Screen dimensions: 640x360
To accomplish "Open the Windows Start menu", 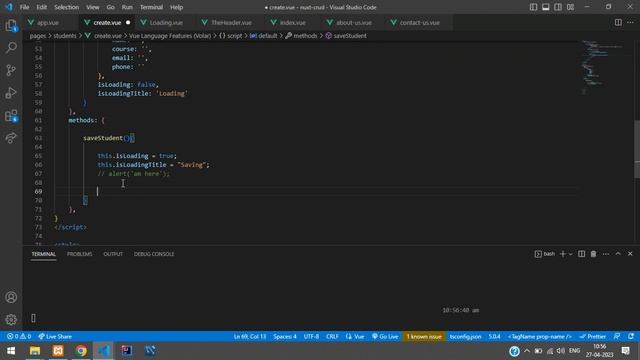I will pos(11,351).
